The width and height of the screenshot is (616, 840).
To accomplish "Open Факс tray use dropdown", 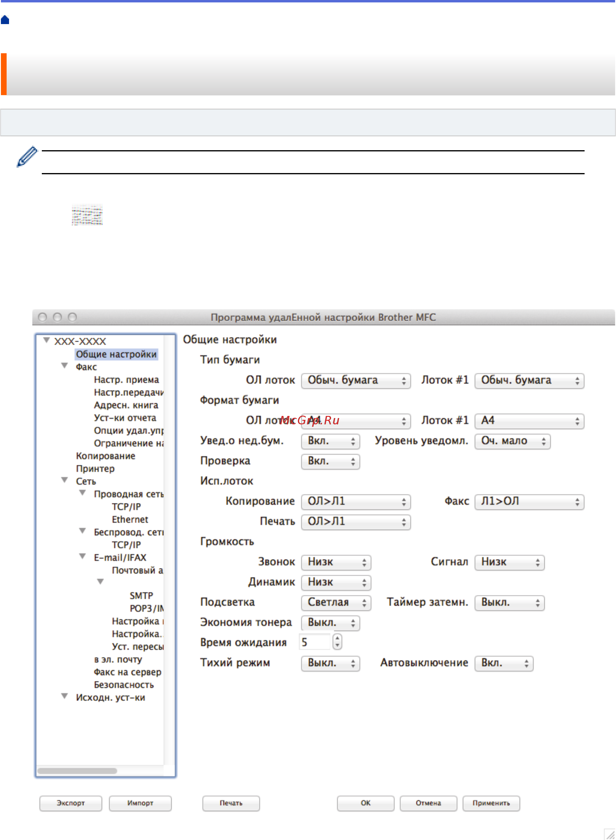I will 530,502.
